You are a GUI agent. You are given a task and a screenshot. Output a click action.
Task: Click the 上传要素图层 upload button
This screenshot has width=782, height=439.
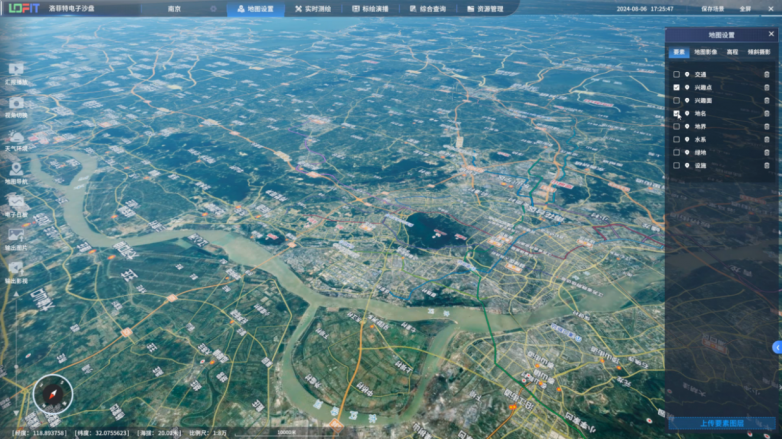click(720, 424)
